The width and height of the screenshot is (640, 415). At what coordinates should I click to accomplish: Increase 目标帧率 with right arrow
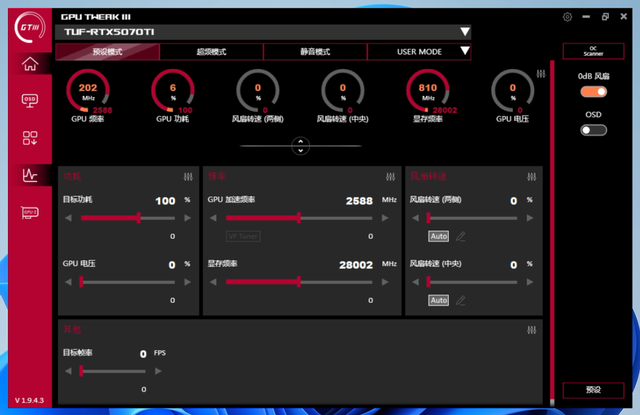pos(158,371)
